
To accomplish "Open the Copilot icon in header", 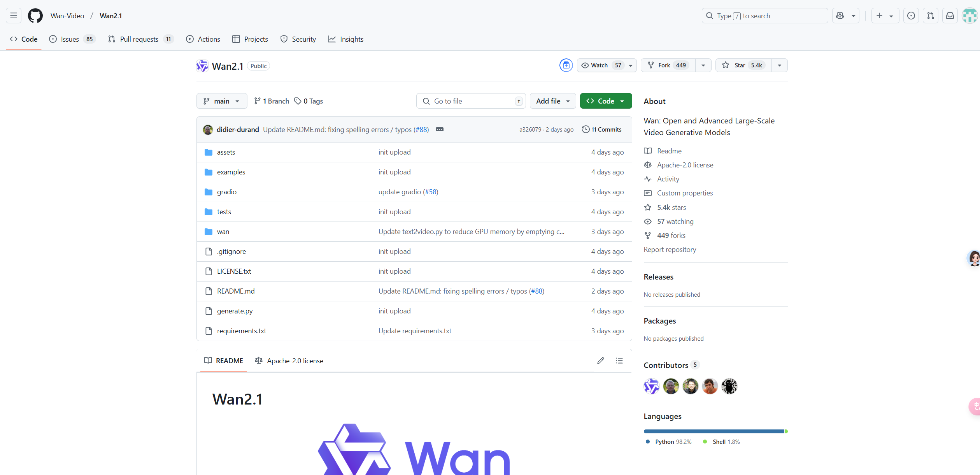I will (840, 16).
